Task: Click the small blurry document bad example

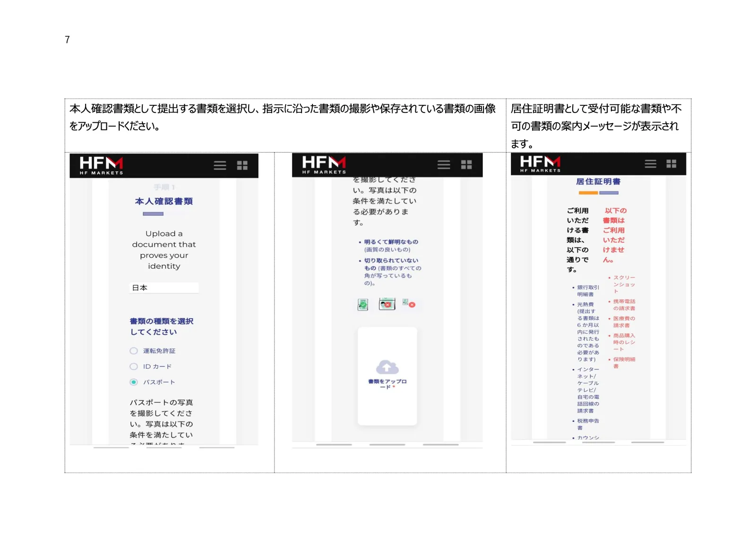Action: 409,303
